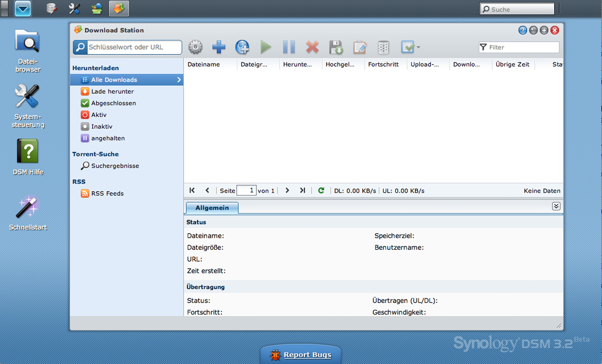
Task: Open Systemsteuerung desktop icon
Action: [x=28, y=106]
